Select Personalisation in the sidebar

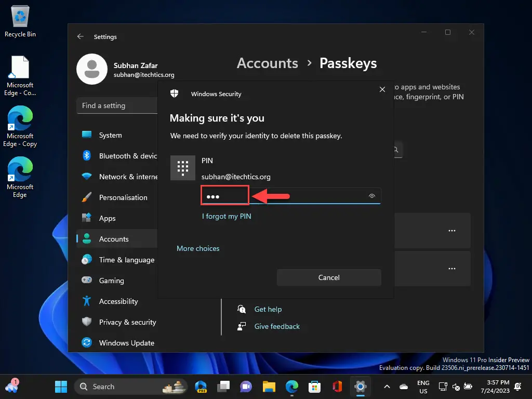pos(123,197)
